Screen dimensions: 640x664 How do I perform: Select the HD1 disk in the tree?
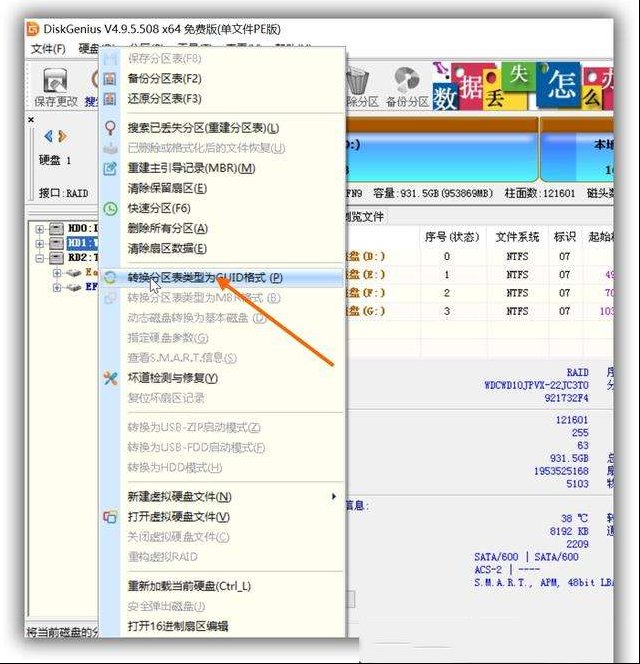(83, 243)
